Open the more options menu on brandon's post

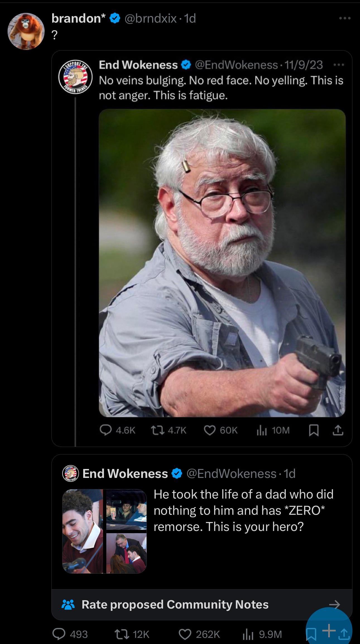[x=345, y=18]
